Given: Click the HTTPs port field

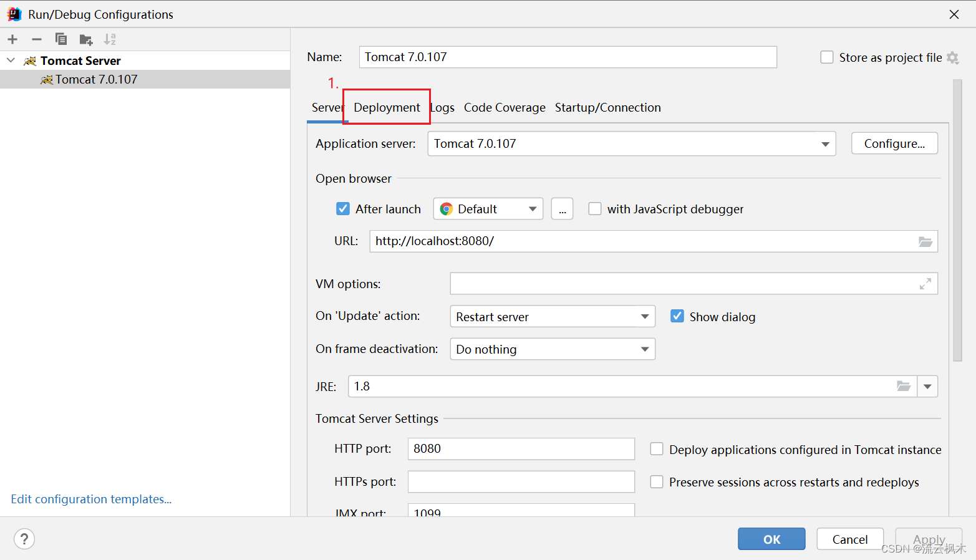Looking at the screenshot, I should coord(521,482).
